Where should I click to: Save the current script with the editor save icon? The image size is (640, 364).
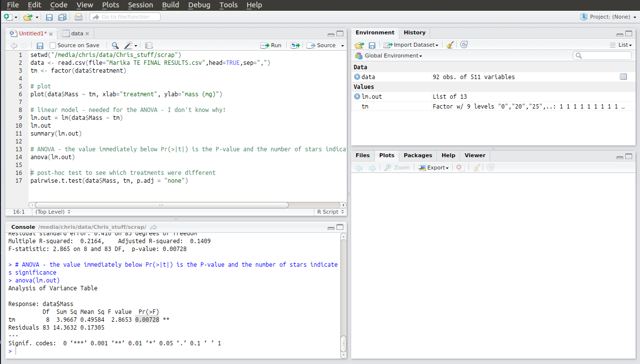40,45
